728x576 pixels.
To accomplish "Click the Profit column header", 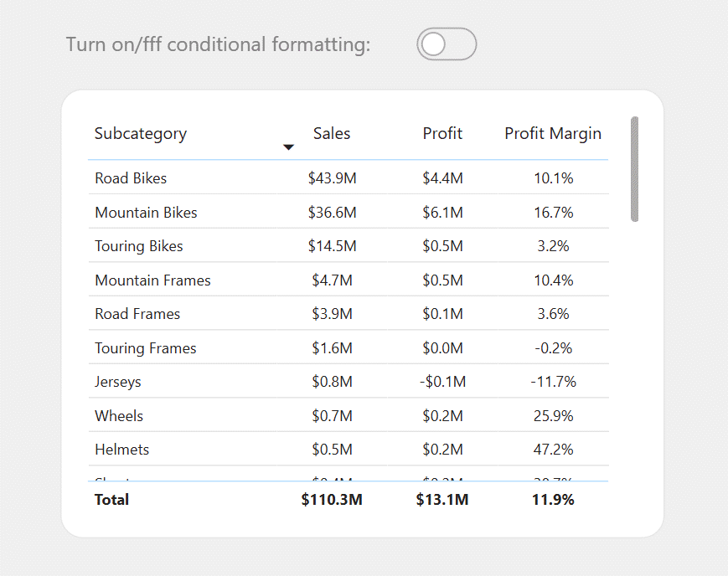I will click(442, 134).
